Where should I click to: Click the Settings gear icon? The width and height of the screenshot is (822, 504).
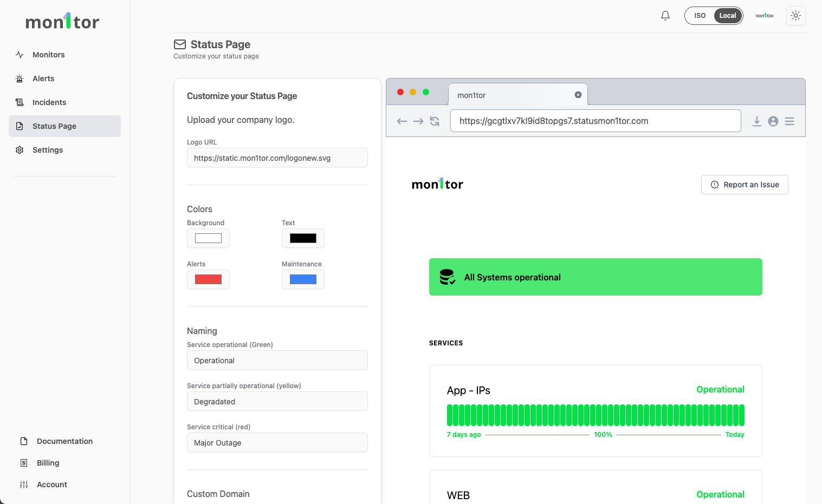(x=20, y=150)
